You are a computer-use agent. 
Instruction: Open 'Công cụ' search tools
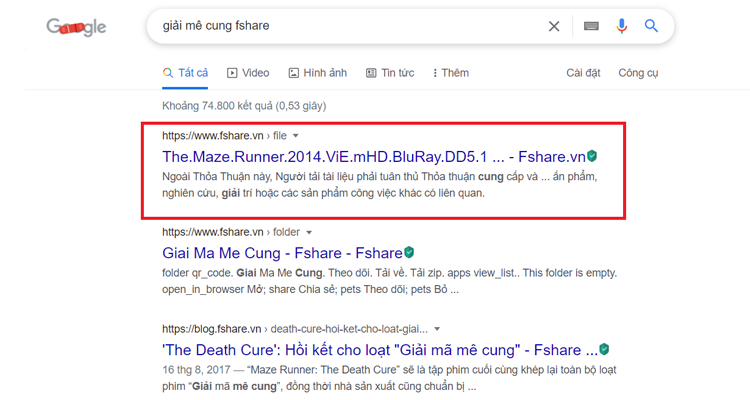click(638, 73)
